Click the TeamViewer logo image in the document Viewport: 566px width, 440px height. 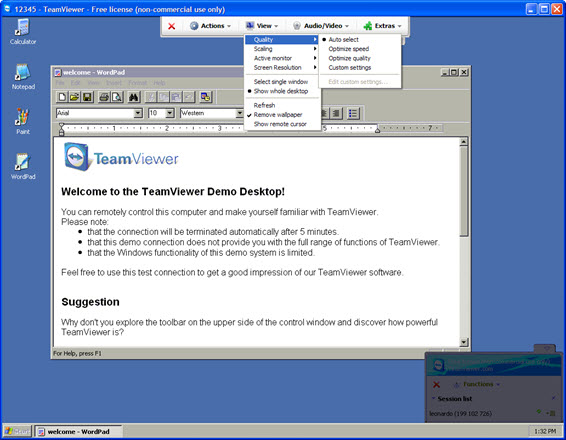click(x=121, y=157)
